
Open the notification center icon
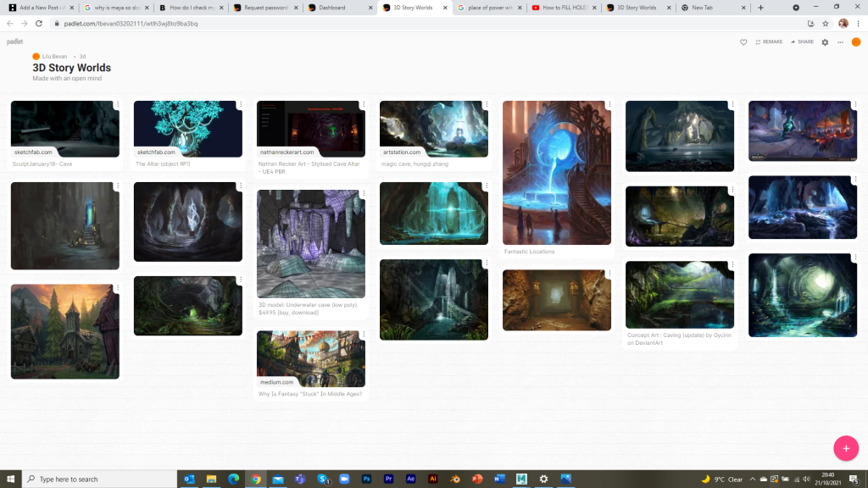coord(854,480)
